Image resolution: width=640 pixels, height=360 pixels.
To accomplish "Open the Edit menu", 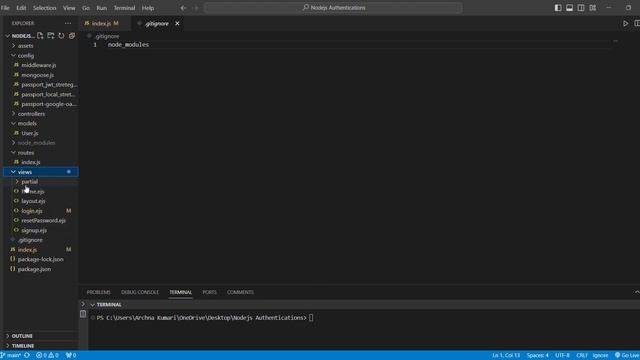I will (x=21, y=8).
